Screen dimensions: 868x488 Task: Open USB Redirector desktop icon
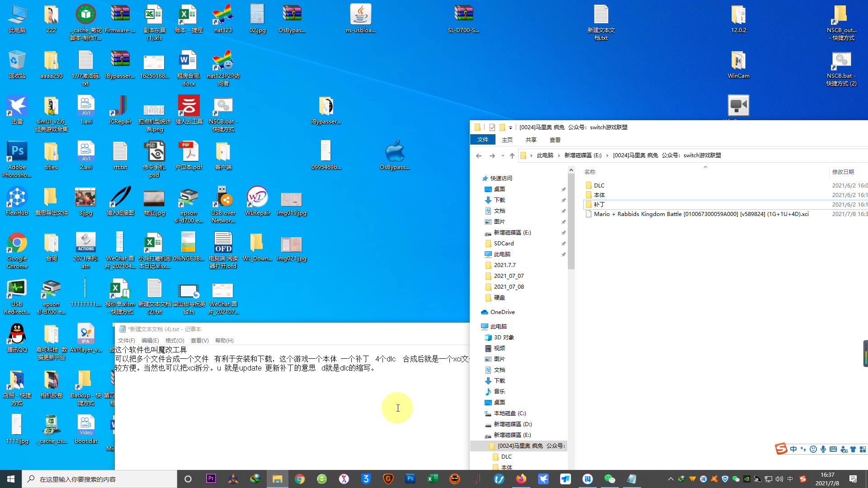(x=17, y=296)
